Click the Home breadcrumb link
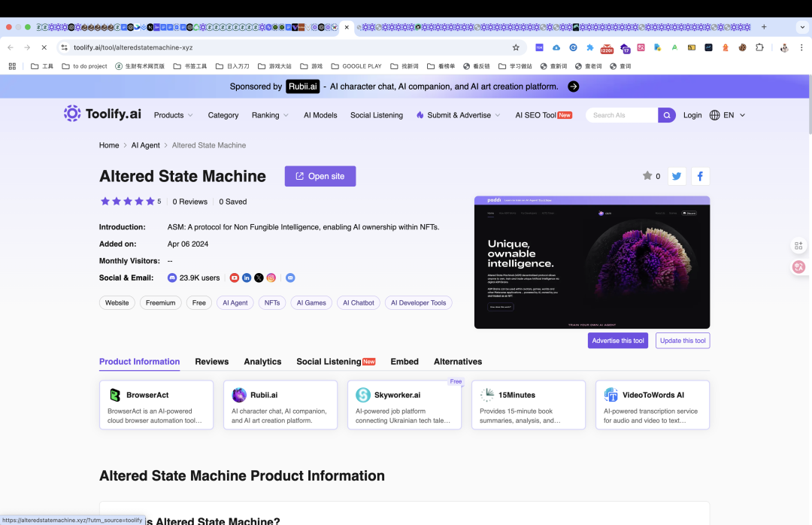Image resolution: width=812 pixels, height=525 pixels. 109,145
